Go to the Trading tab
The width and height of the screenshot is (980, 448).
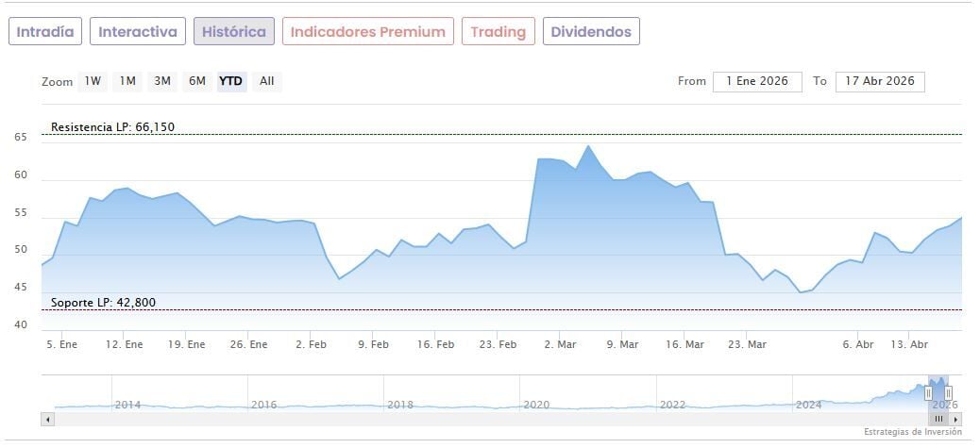498,31
